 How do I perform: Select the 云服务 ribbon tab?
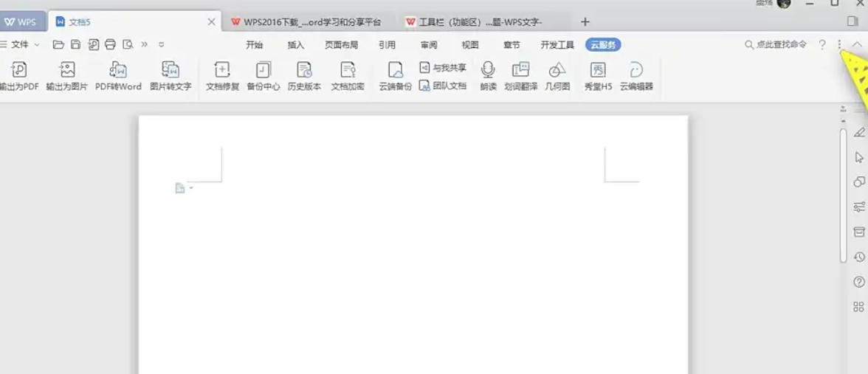point(603,46)
